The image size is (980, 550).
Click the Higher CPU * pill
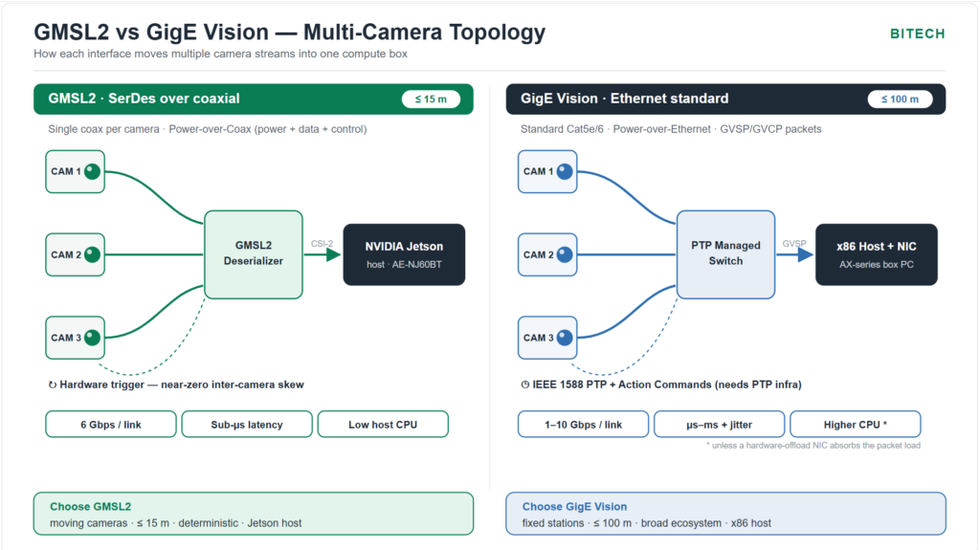[855, 425]
